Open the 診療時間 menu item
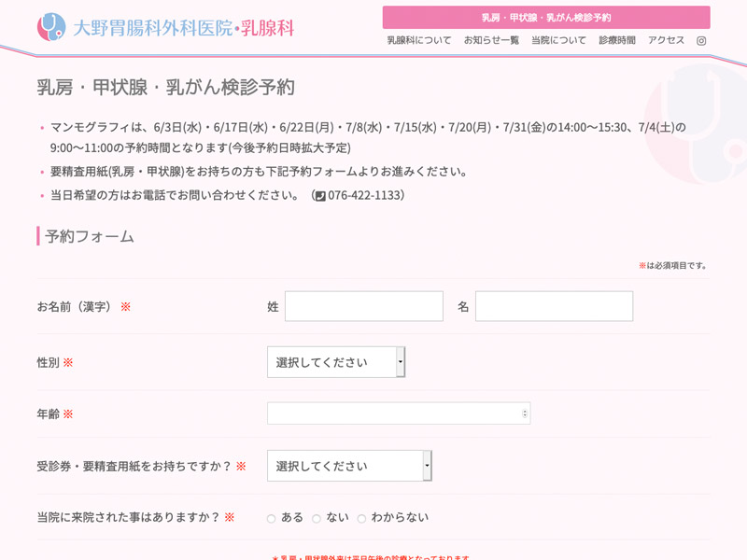This screenshot has height=560, width=747. pos(617,41)
